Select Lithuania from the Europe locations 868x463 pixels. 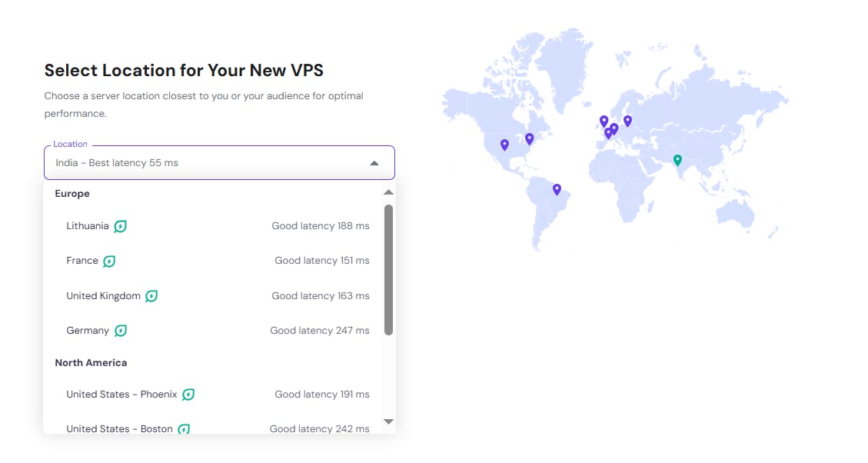pyautogui.click(x=88, y=226)
